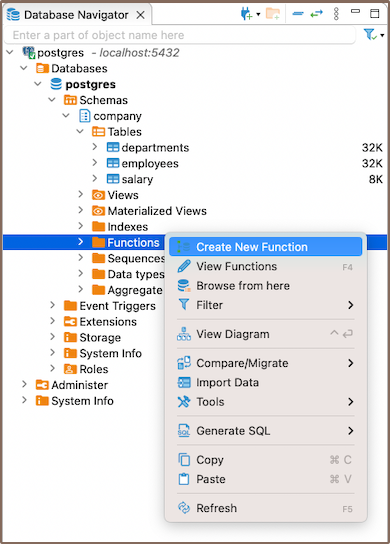Click the Roles folder icon

pyautogui.click(x=70, y=369)
